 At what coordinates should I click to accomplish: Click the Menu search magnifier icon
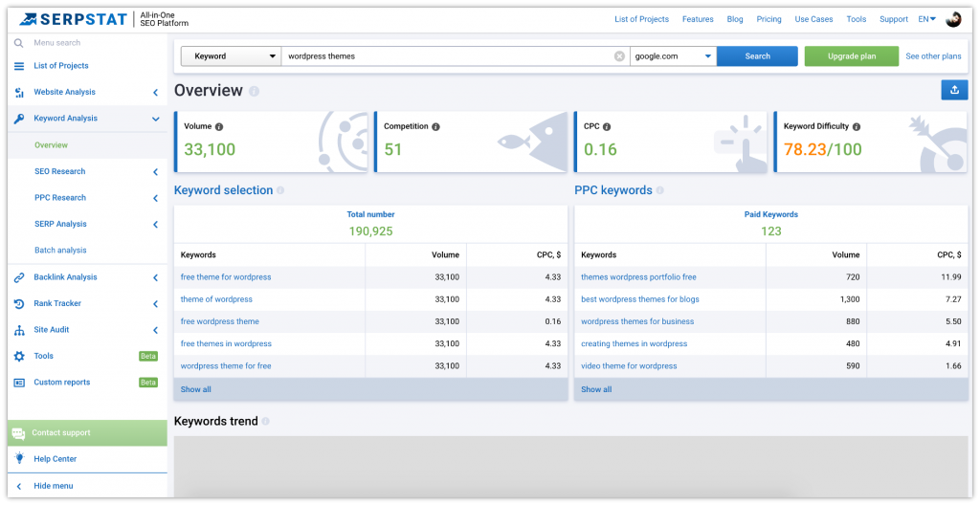coord(19,43)
